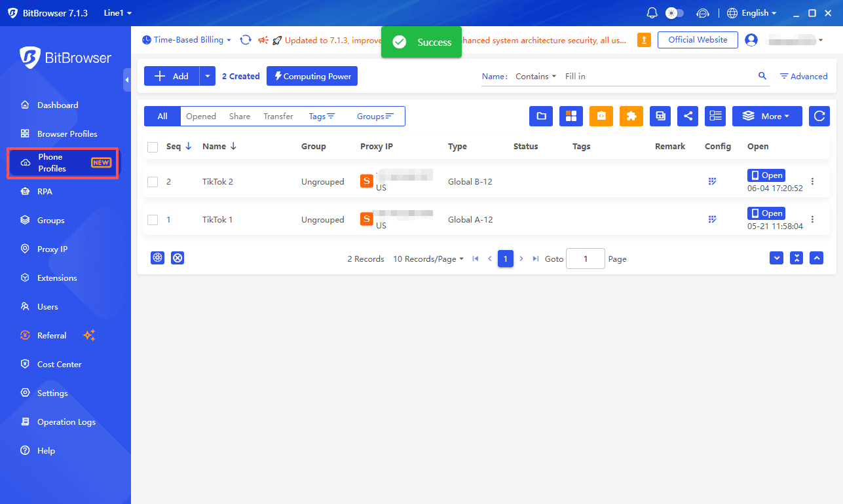
Task: Open Dashboard in the sidebar
Action: [58, 105]
